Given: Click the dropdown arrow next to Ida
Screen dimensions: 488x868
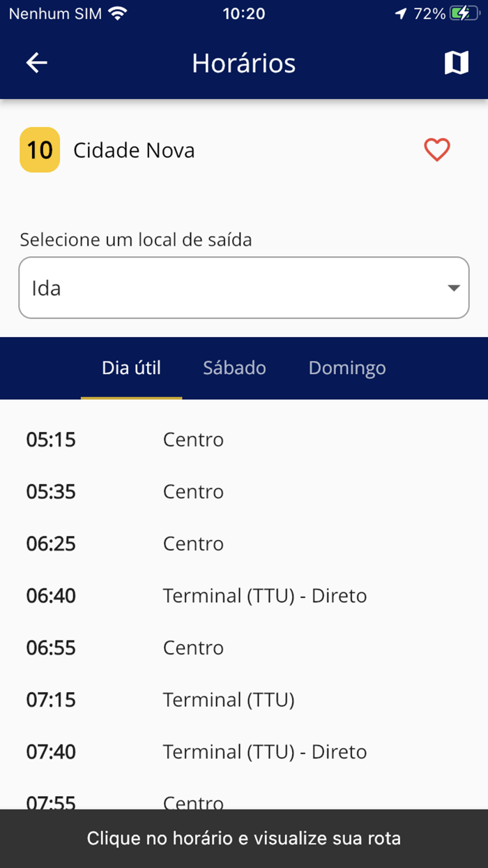Looking at the screenshot, I should (x=454, y=287).
